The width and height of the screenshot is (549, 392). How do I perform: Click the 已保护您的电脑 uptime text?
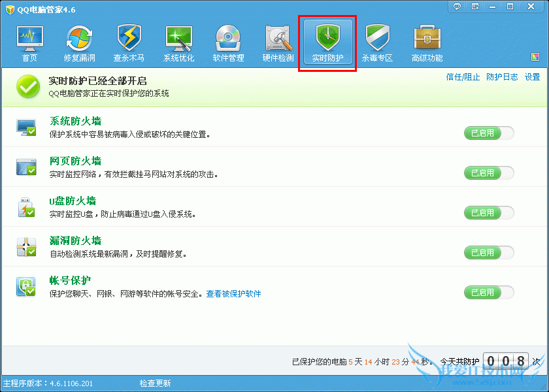362,361
